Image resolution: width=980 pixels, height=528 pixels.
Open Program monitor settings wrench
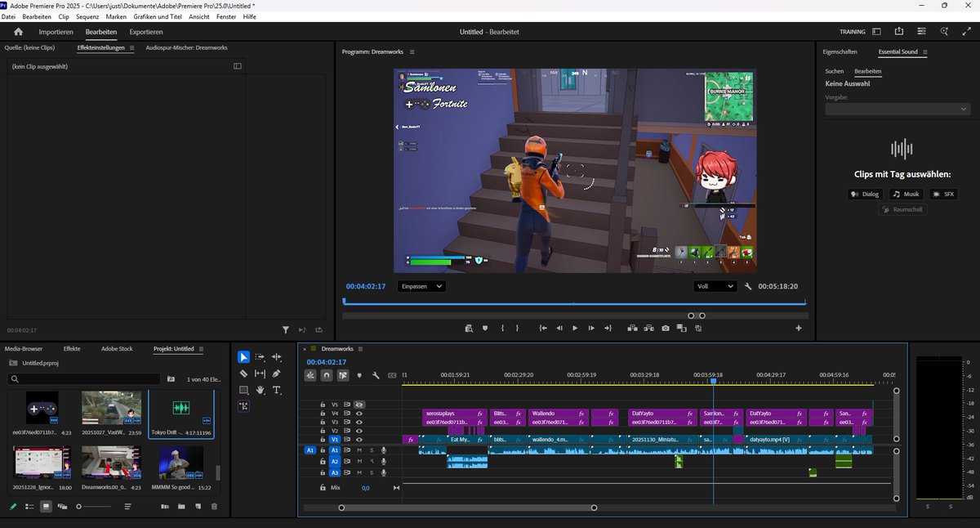[x=747, y=287]
